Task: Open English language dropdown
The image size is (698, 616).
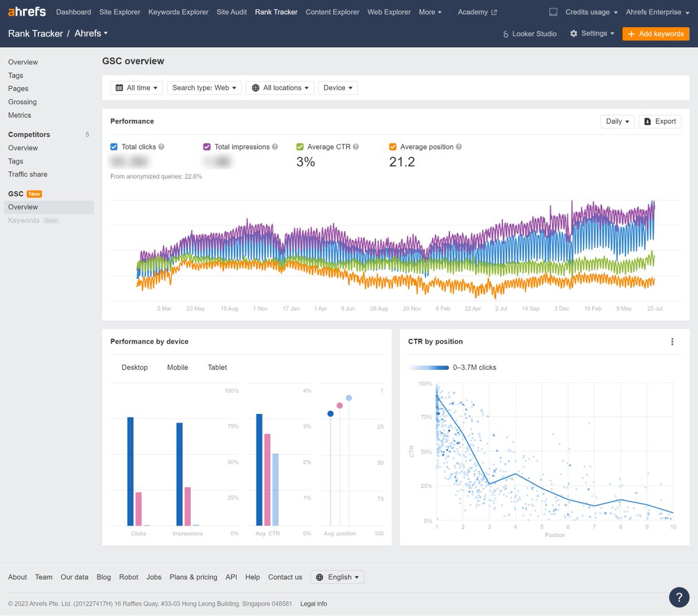Action: tap(337, 577)
